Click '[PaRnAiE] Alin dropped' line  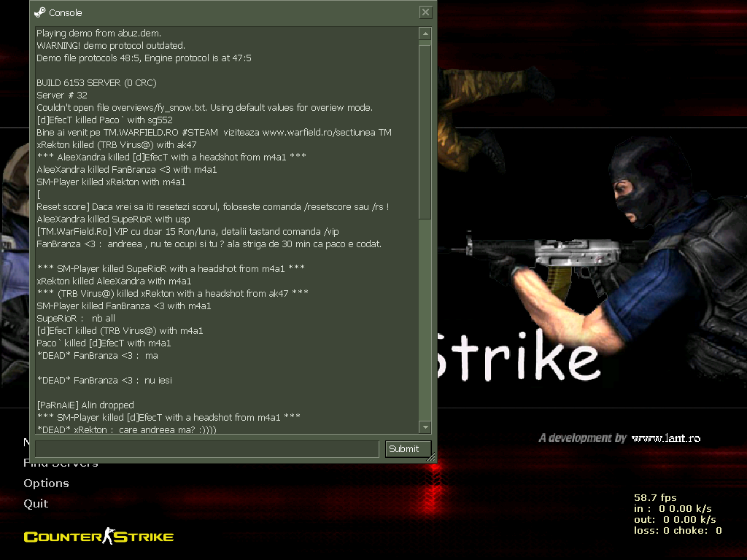(x=85, y=405)
